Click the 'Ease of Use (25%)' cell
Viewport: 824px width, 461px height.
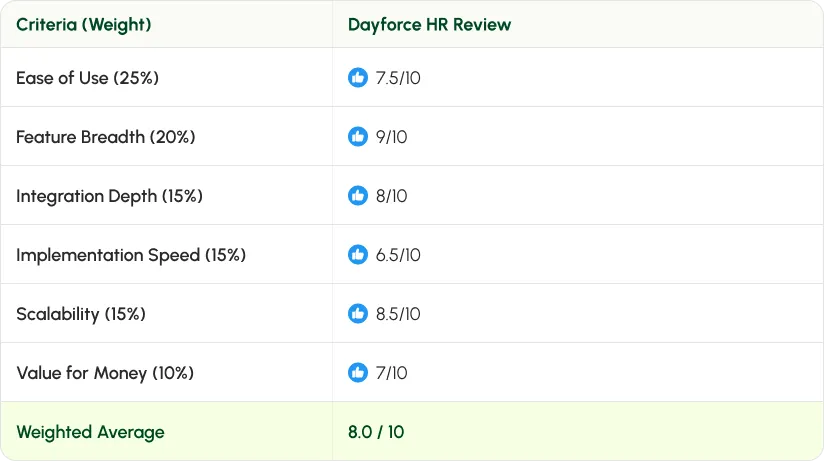coord(167,77)
